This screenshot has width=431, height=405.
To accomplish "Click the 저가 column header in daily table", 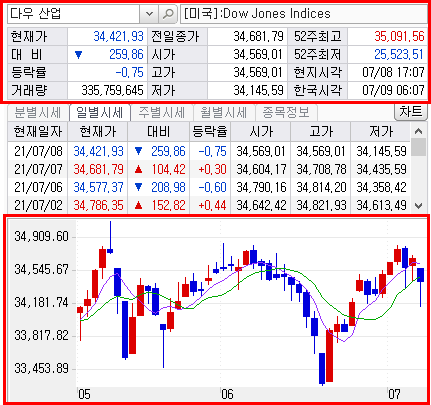I will coord(380,132).
